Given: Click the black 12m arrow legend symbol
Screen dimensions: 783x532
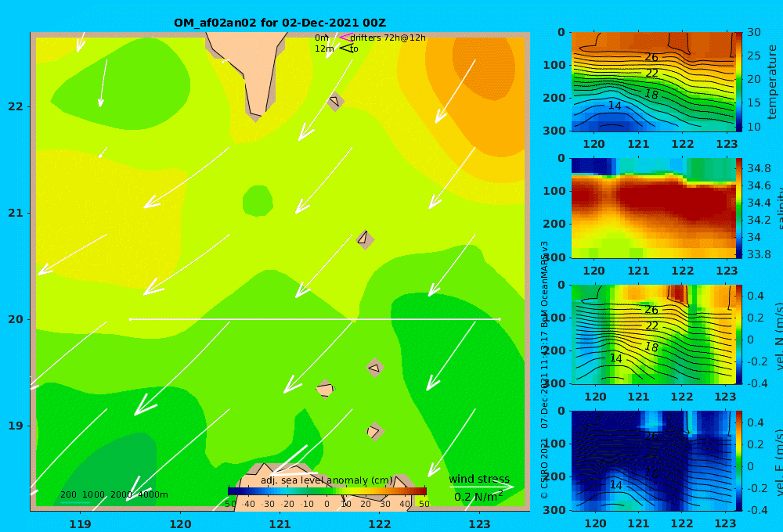Looking at the screenshot, I should click(x=346, y=49).
